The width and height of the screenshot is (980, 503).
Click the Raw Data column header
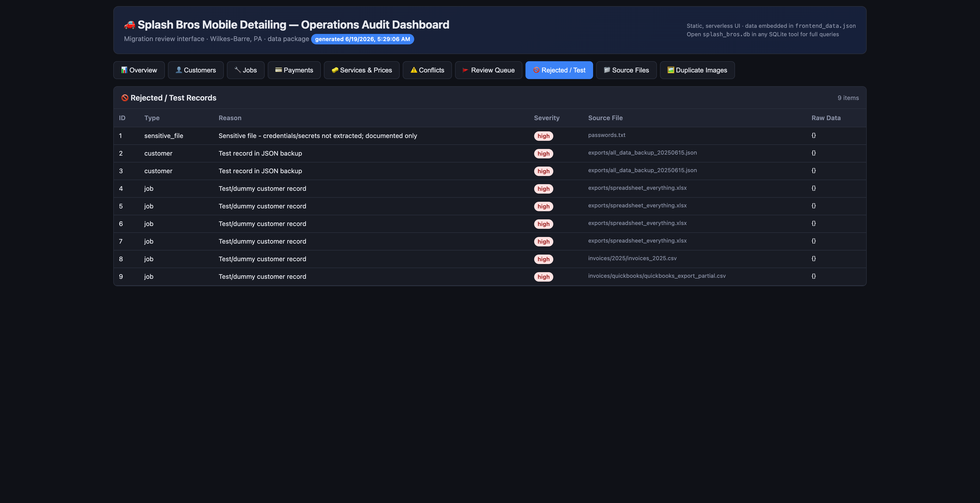coord(826,118)
